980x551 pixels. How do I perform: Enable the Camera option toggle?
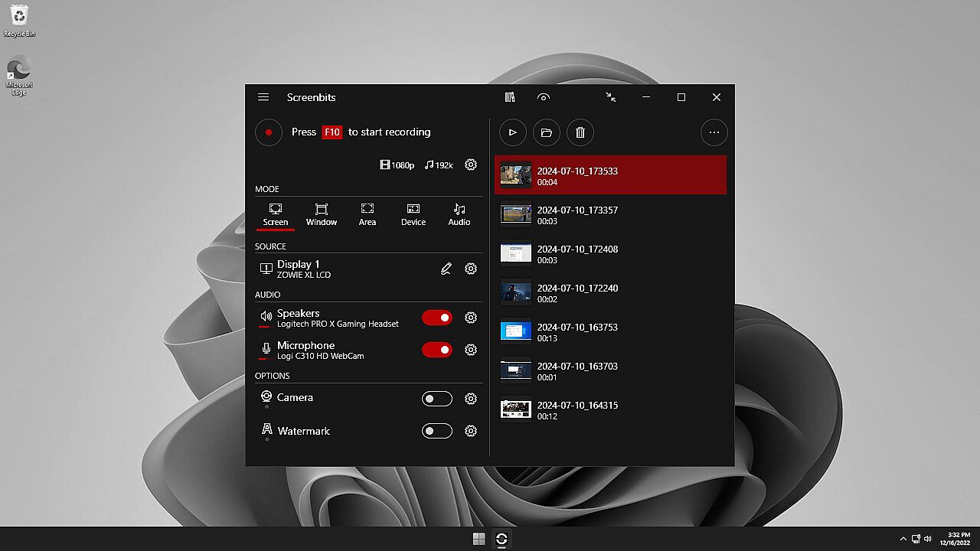tap(437, 399)
